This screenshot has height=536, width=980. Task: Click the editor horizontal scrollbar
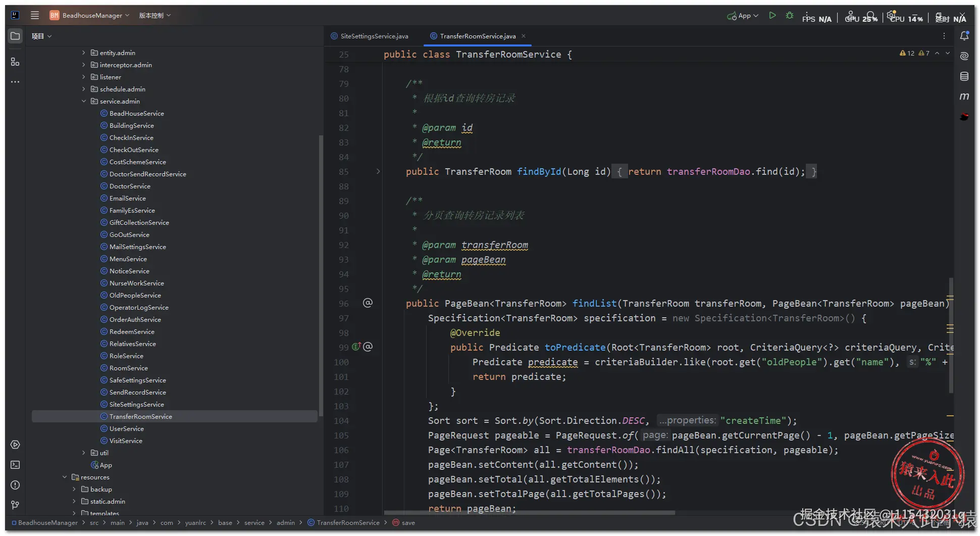(529, 512)
